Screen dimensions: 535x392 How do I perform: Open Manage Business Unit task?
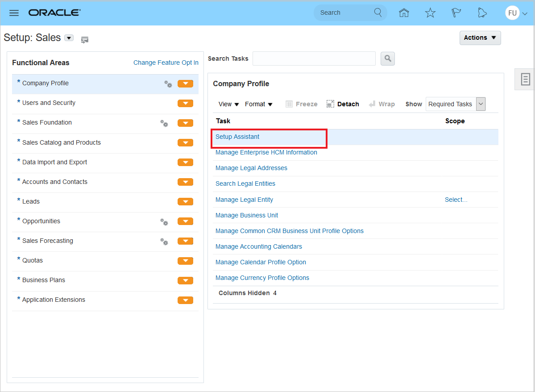(247, 216)
